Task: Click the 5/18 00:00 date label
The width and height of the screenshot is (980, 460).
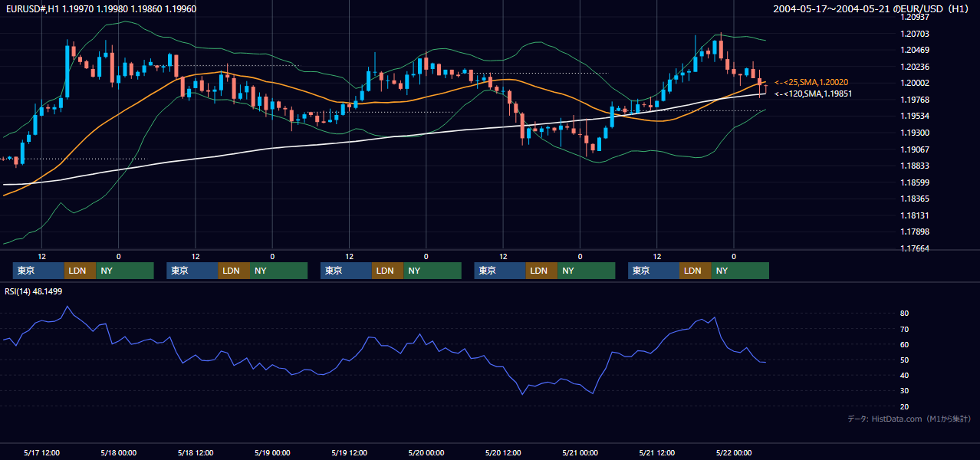Action: click(x=119, y=452)
